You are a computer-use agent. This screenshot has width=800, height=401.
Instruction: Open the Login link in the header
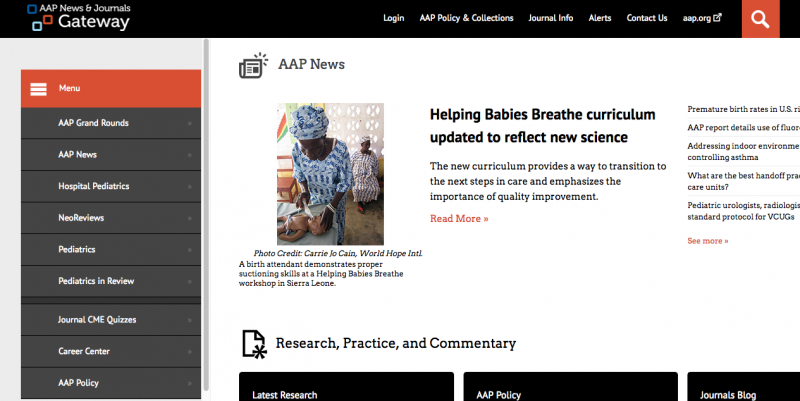393,18
